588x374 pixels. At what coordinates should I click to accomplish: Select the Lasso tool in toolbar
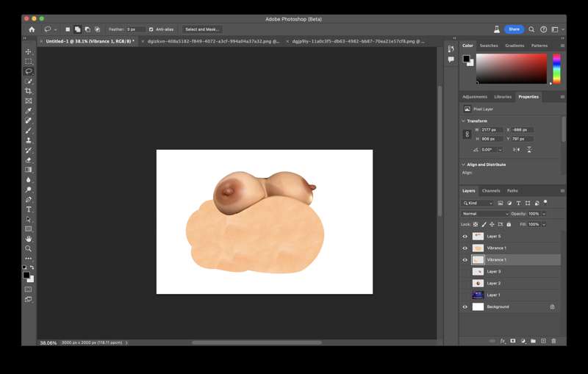[29, 71]
